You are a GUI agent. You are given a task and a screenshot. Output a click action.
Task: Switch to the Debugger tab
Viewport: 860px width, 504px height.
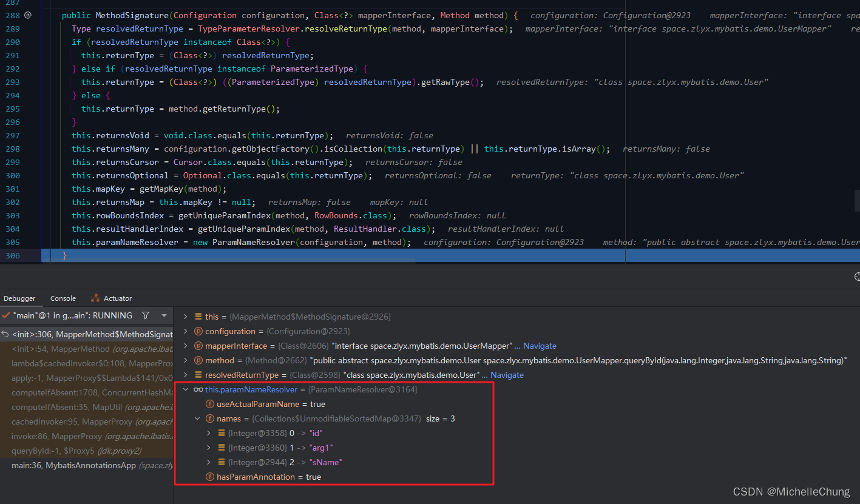coord(19,298)
